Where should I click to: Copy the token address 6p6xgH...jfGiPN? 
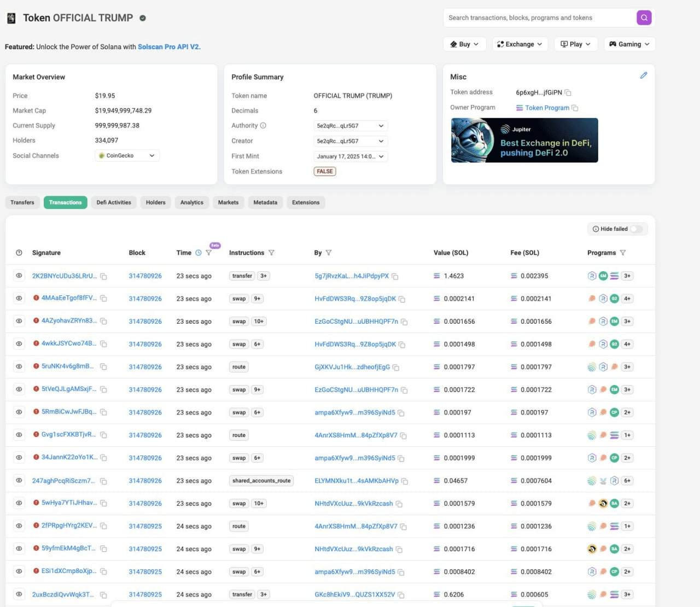click(568, 93)
